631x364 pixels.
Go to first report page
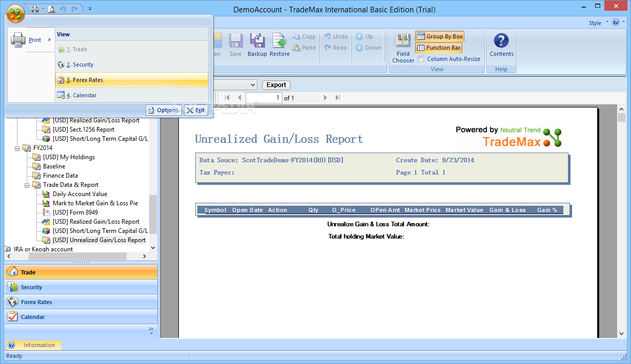click(227, 97)
